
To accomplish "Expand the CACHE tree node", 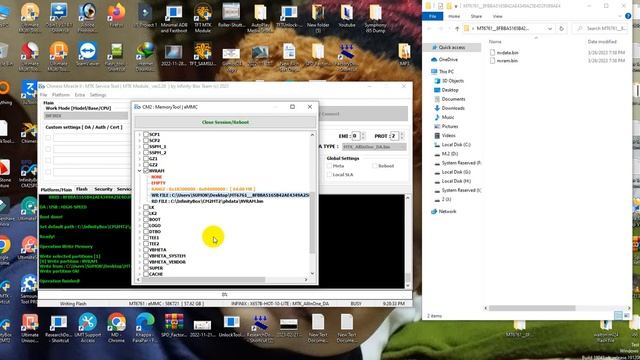I will click(140, 274).
